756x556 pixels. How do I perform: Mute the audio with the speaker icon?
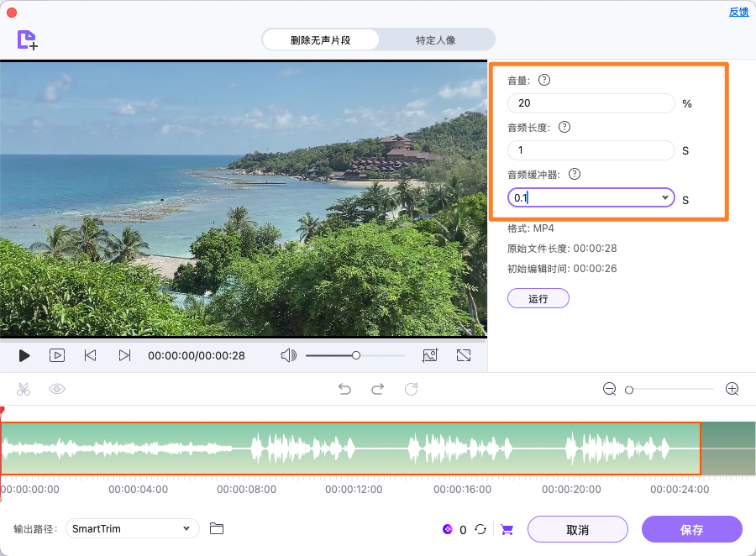point(288,355)
